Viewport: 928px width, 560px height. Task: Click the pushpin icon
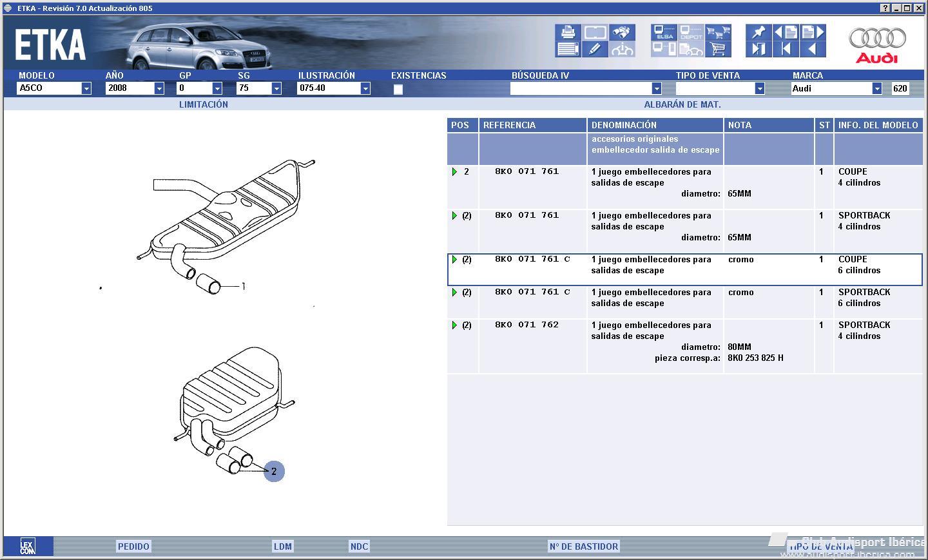click(x=759, y=32)
